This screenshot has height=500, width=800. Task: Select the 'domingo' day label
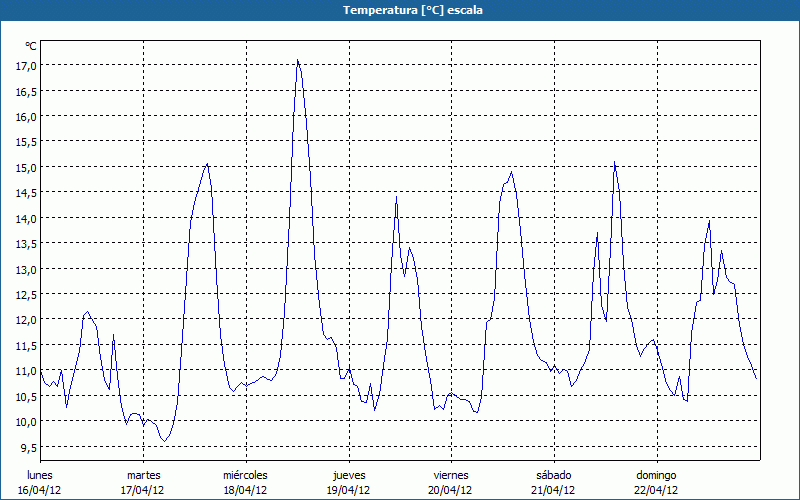[x=656, y=475]
